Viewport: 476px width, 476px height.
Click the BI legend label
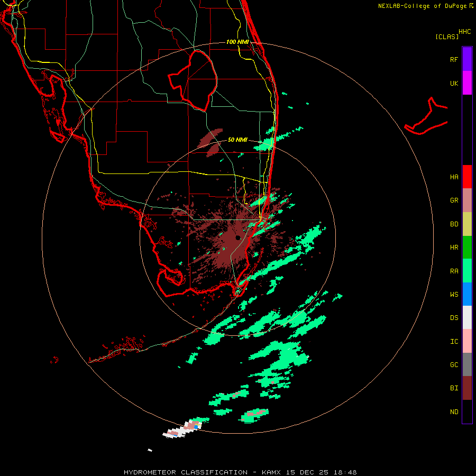click(454, 388)
